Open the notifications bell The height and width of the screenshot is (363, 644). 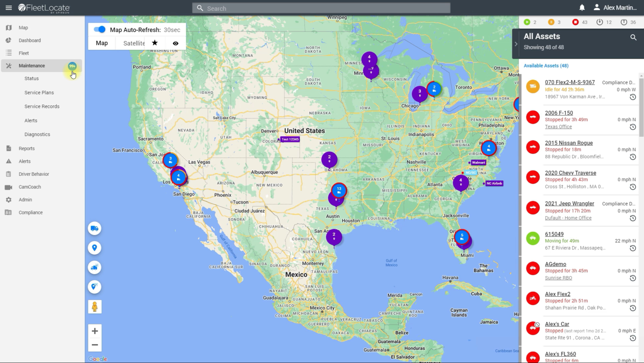(582, 8)
